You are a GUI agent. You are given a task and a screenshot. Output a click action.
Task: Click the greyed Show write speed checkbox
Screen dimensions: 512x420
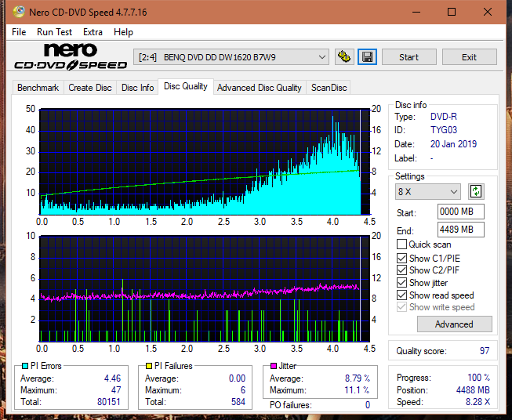coord(401,307)
